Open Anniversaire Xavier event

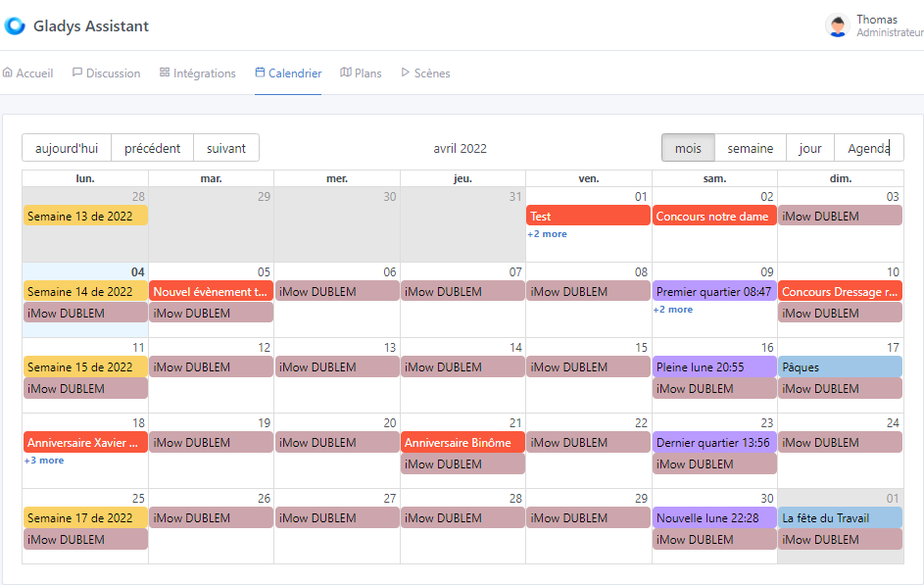point(85,442)
